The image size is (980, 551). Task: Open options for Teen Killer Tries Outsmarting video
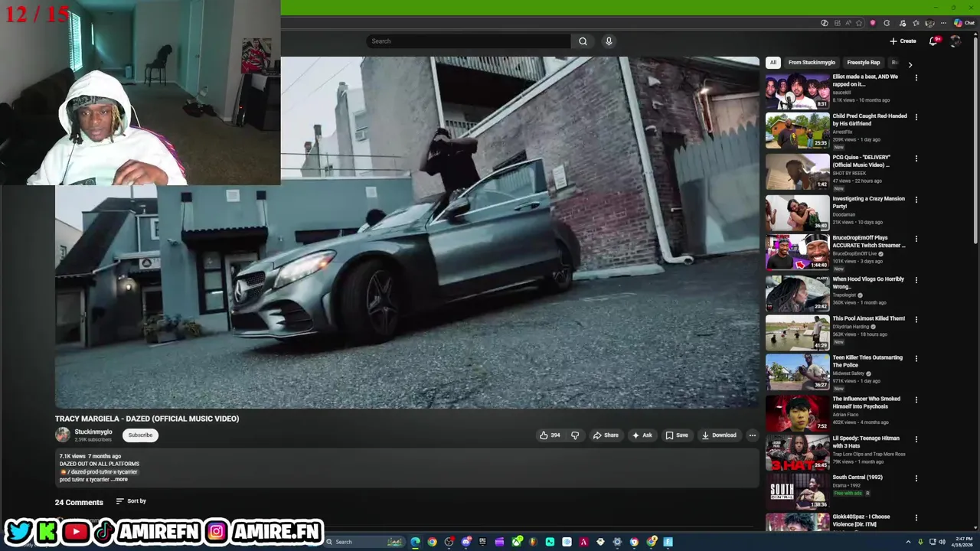916,358
